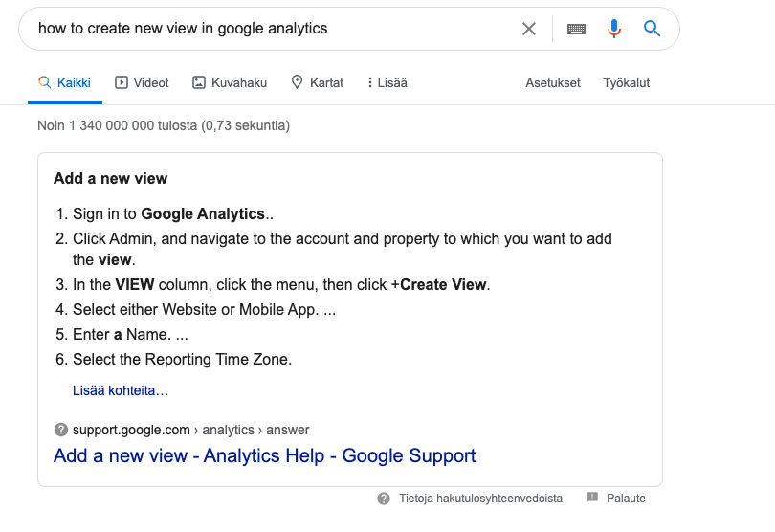Click the Kaikki magnifier icon
Screen dimensions: 775x532
tap(44, 82)
